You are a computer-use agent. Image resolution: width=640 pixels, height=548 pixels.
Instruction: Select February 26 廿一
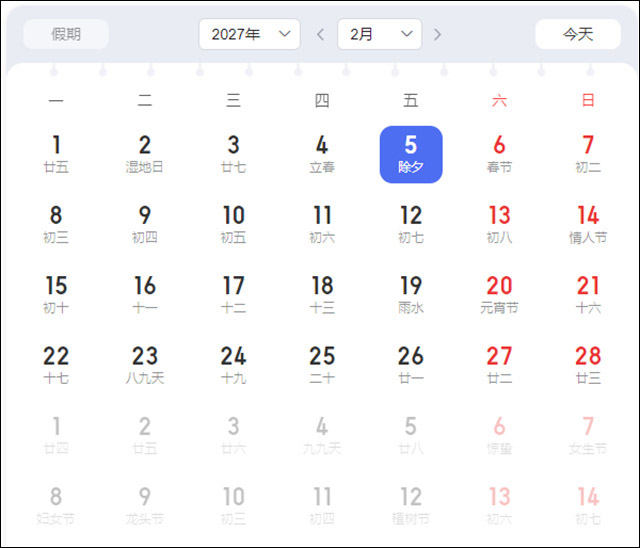tap(411, 366)
